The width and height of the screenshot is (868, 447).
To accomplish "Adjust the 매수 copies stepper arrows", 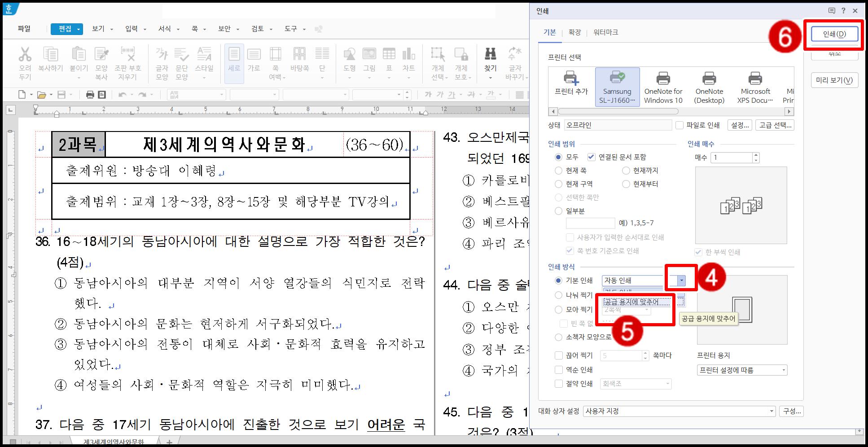I will (756, 158).
